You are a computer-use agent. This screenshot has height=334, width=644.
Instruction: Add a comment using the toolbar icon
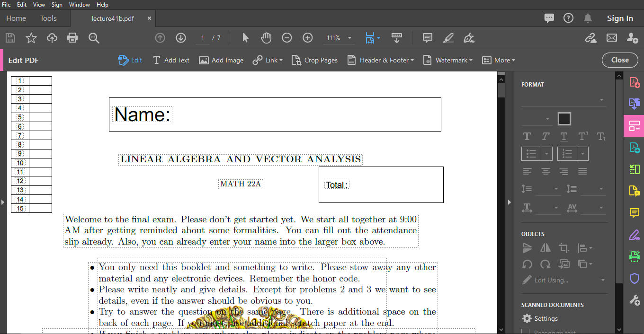coord(428,38)
